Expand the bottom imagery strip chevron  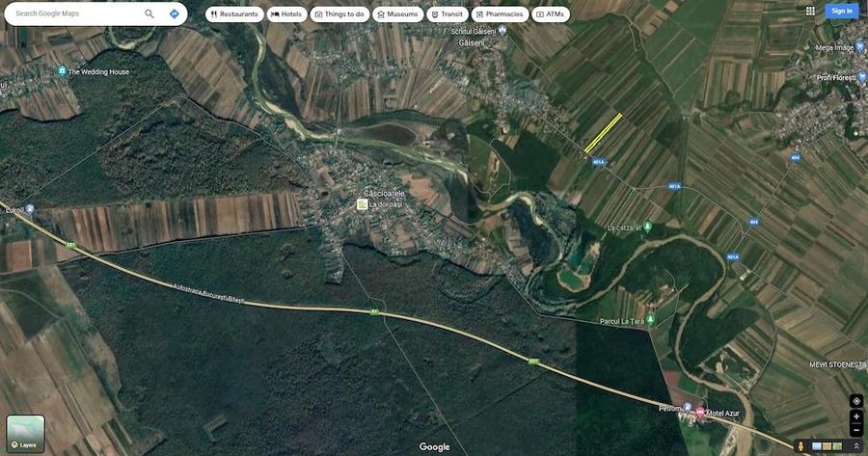pyautogui.click(x=855, y=446)
